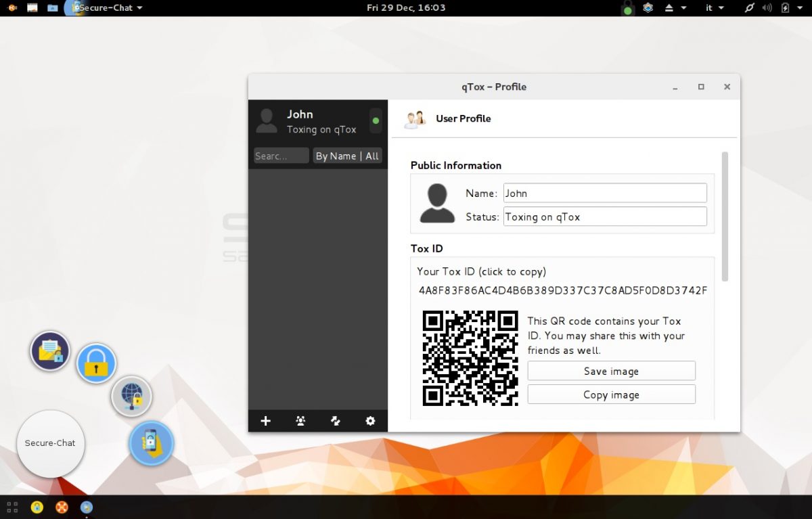Screen dimensions: 812x519
Task: Open the By Name | All sorting dropdown
Action: coord(347,156)
